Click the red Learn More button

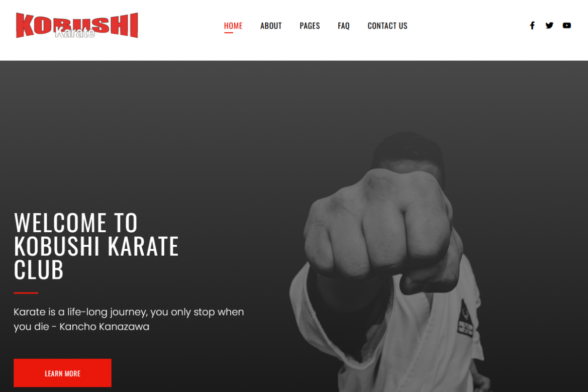click(x=63, y=373)
